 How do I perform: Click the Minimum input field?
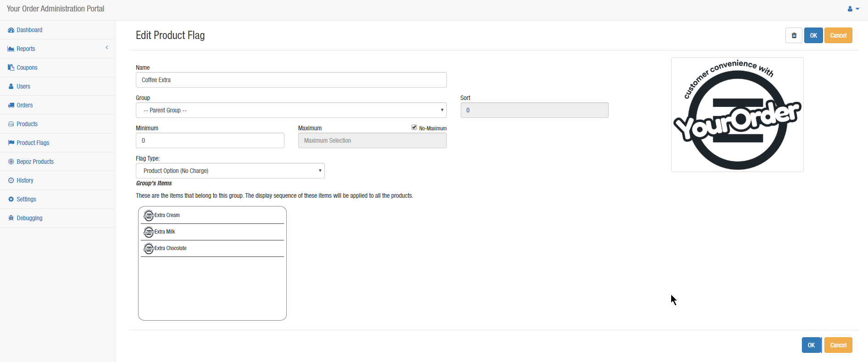click(210, 140)
